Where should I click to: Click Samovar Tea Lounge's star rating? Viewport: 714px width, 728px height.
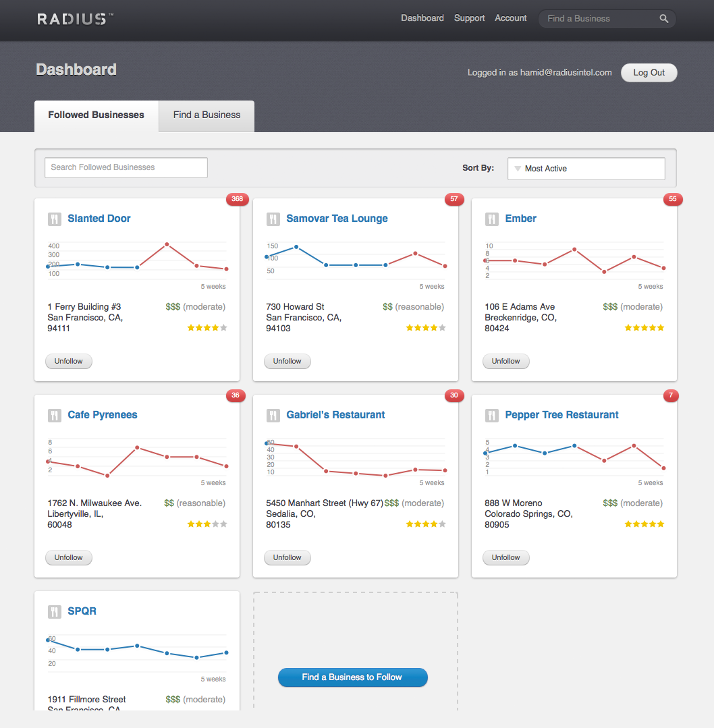pos(426,328)
